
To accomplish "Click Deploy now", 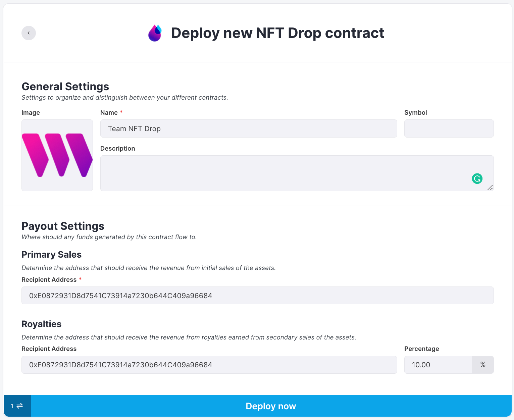I will coord(271,406).
